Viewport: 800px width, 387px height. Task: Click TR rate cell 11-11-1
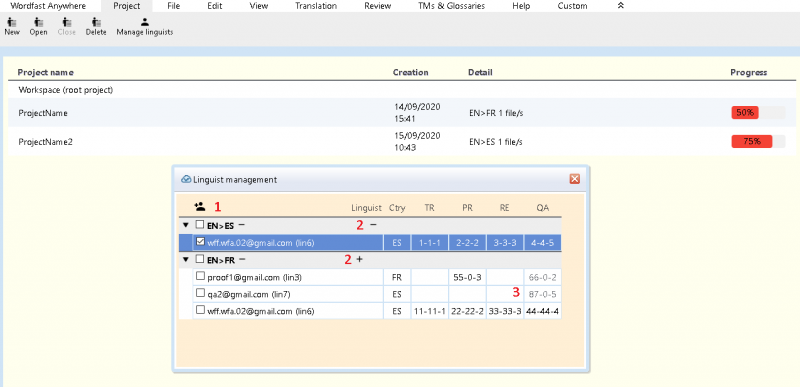point(430,311)
